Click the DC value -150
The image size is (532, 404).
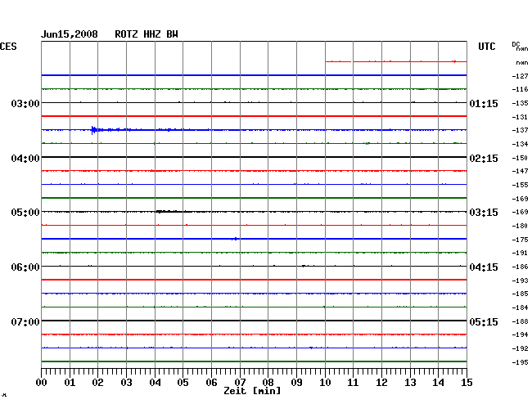[520, 158]
